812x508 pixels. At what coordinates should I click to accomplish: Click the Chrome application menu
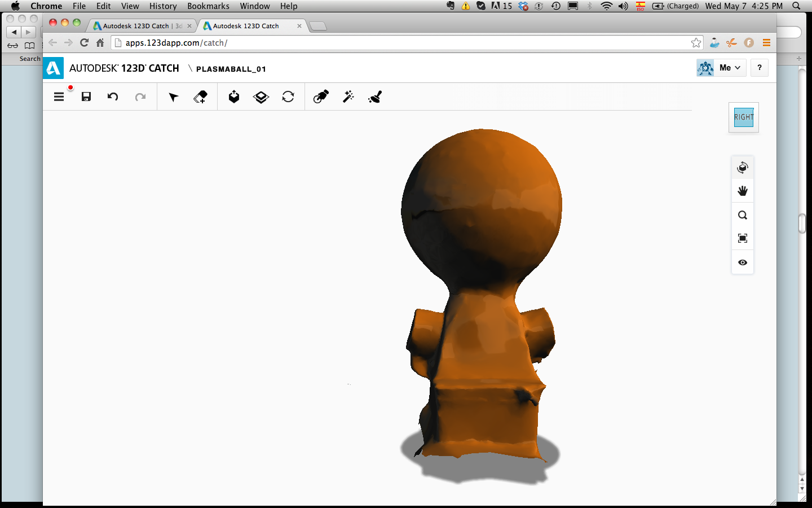pos(46,6)
